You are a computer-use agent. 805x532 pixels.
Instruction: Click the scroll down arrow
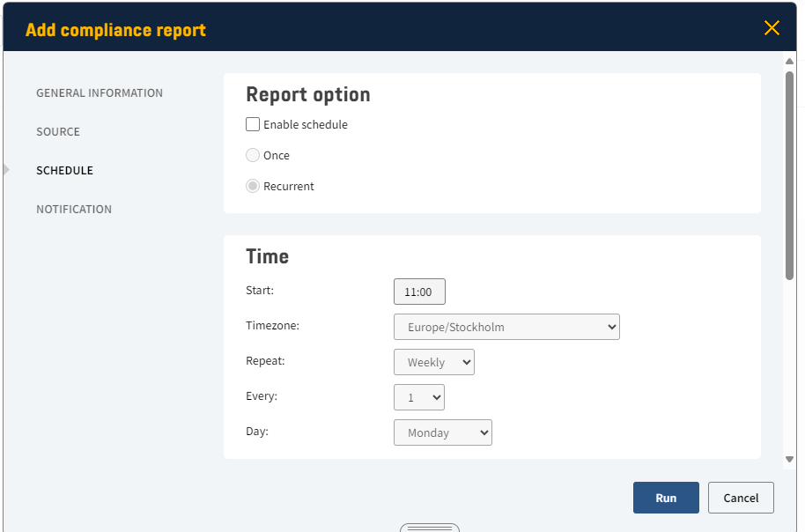tap(789, 459)
